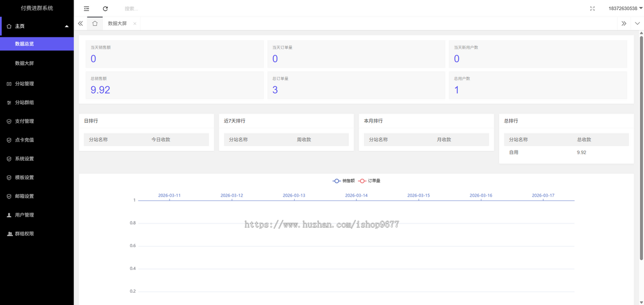Viewport: 644px width, 305px height.
Task: Click the 当天销售额 value 0
Action: (x=93, y=59)
